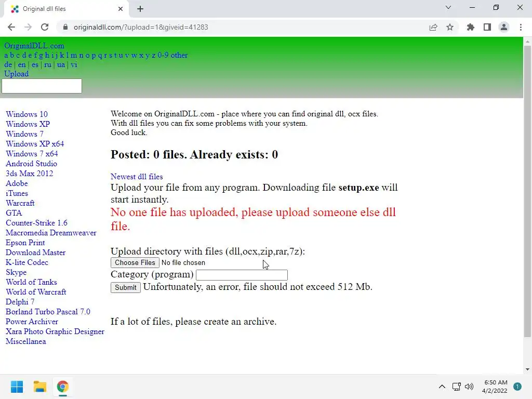Close the Original dll files tab
Screen dimensions: 532x399
tap(121, 9)
